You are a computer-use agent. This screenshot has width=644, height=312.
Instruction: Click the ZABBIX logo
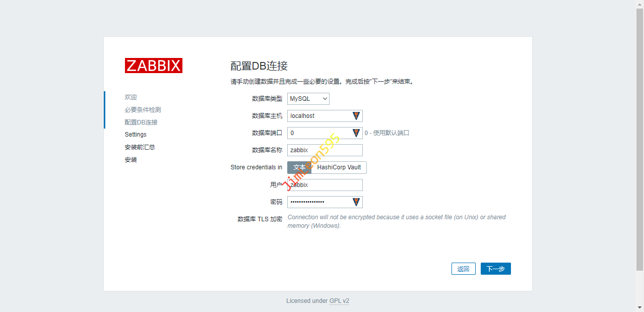[153, 66]
